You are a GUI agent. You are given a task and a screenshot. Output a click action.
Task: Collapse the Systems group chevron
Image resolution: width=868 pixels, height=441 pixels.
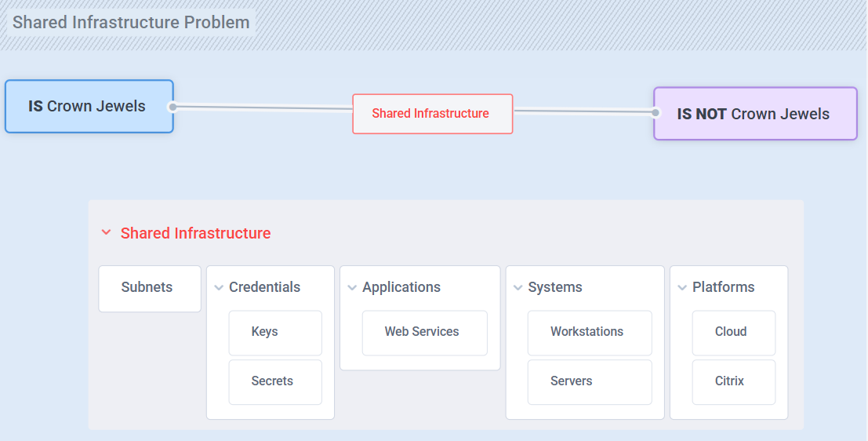pos(518,288)
